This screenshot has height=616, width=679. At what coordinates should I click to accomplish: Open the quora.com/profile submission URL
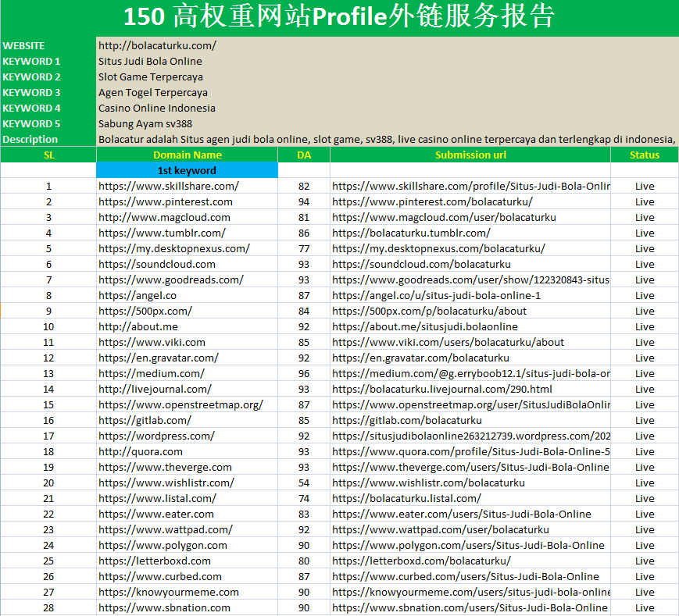click(470, 451)
